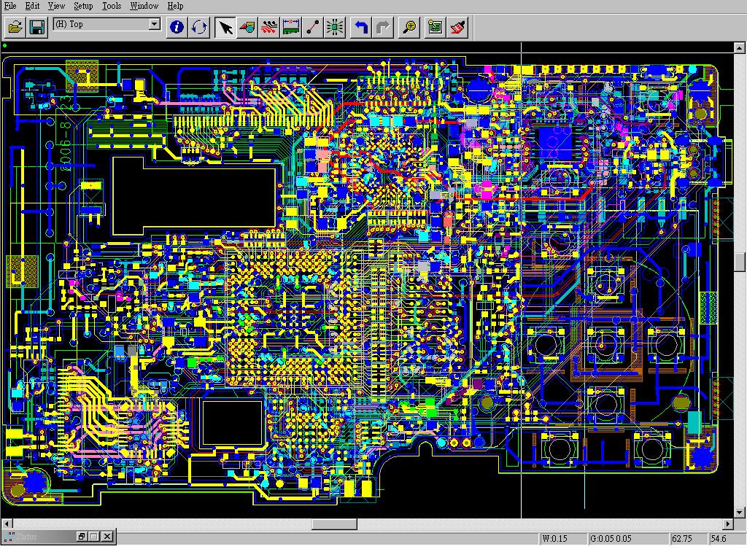Maximize the Status window

click(x=94, y=537)
